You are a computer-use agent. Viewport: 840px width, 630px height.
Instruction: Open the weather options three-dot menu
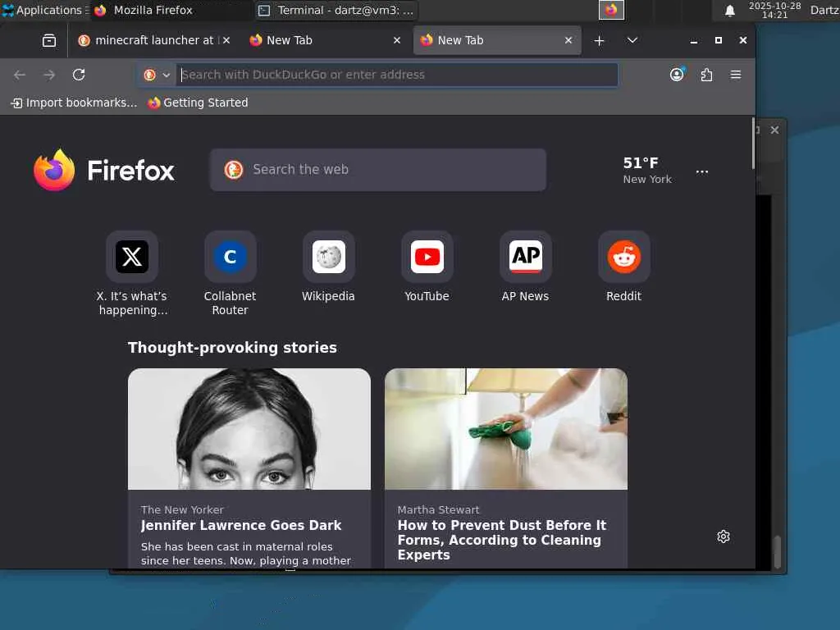pyautogui.click(x=702, y=172)
